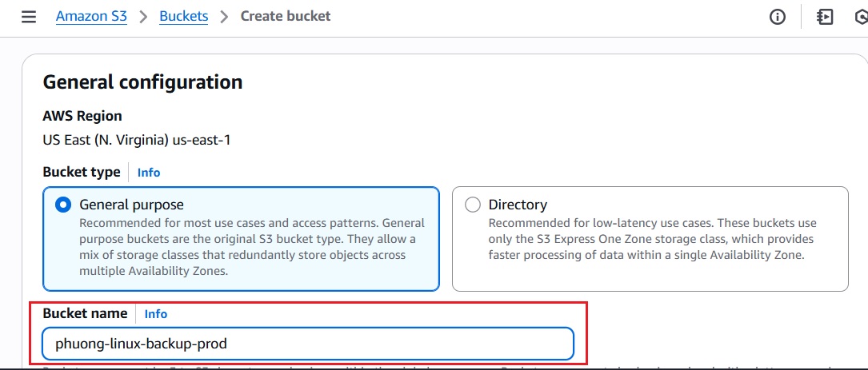The height and width of the screenshot is (370, 868).
Task: Open Info link next to Bucket type
Action: pyautogui.click(x=149, y=172)
